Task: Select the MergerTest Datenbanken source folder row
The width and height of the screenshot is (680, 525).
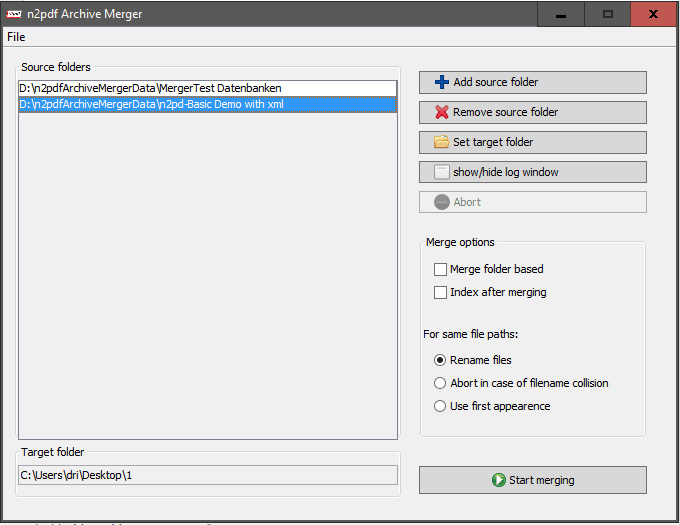Action: pos(207,88)
